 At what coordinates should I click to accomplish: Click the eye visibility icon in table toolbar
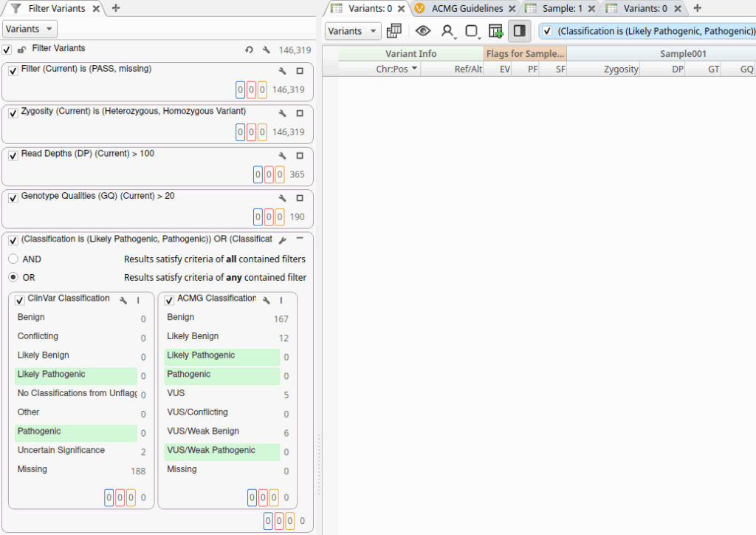(x=423, y=31)
